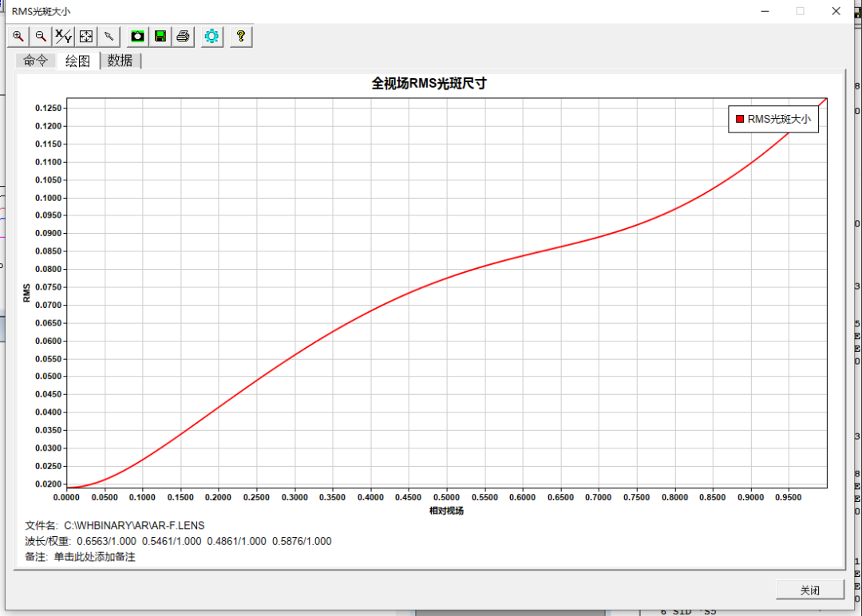Open help with the yellow question mark
This screenshot has height=616, width=862.
(241, 36)
